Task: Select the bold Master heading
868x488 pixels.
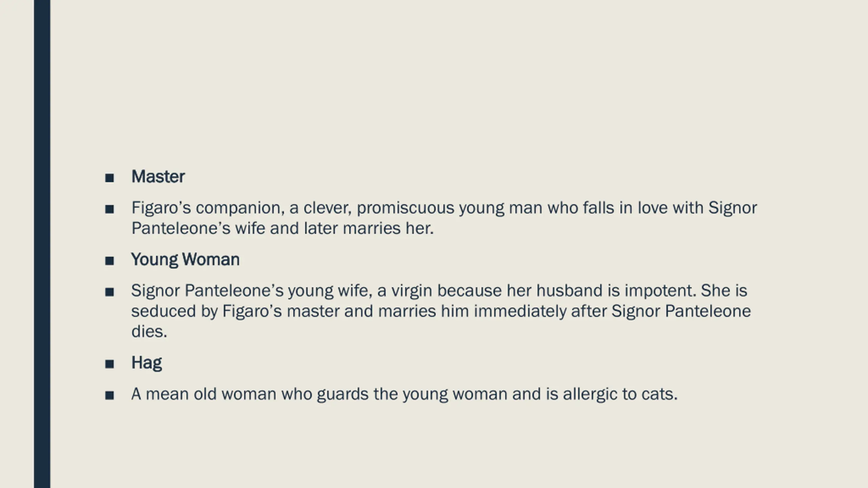Action: coord(158,177)
